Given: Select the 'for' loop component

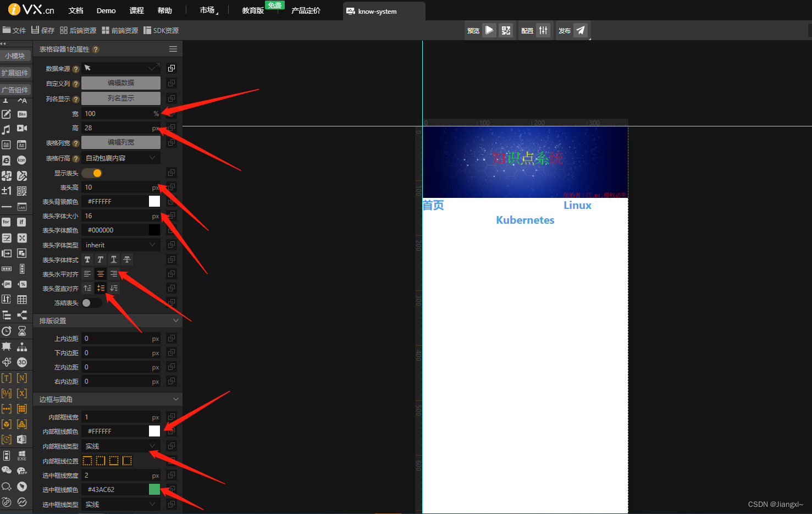Looking at the screenshot, I should (x=6, y=222).
